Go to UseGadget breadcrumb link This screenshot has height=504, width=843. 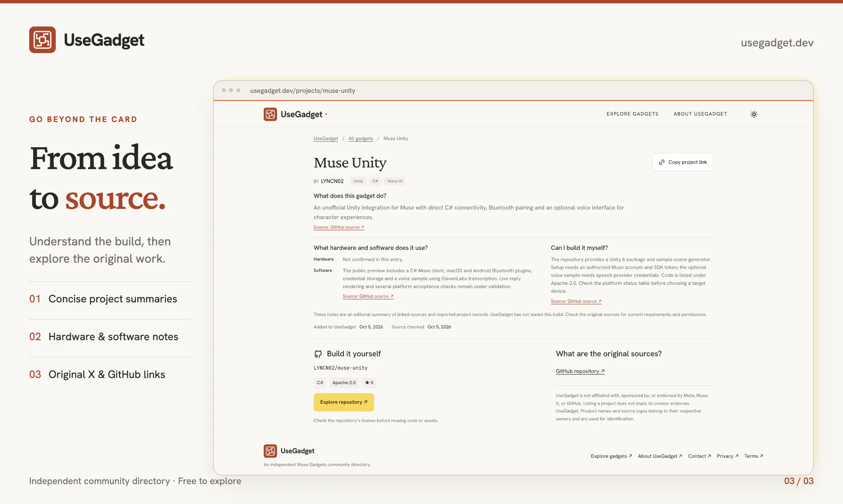(326, 138)
